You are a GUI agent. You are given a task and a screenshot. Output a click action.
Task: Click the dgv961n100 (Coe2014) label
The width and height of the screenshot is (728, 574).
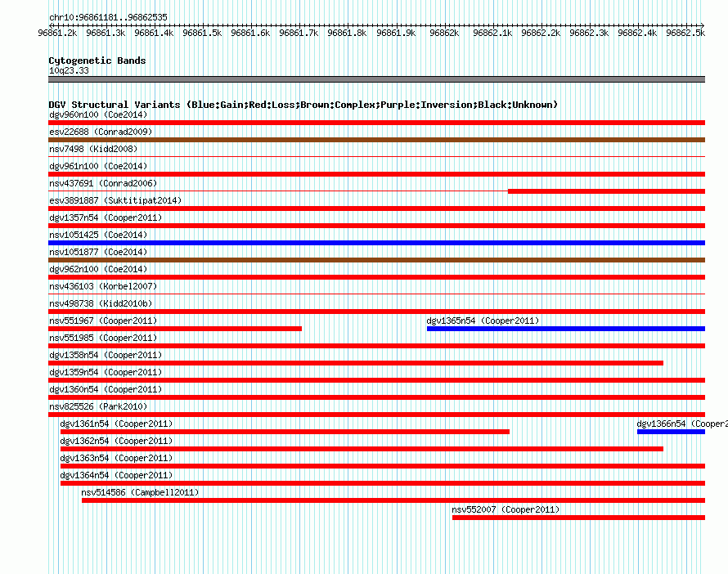coord(98,166)
